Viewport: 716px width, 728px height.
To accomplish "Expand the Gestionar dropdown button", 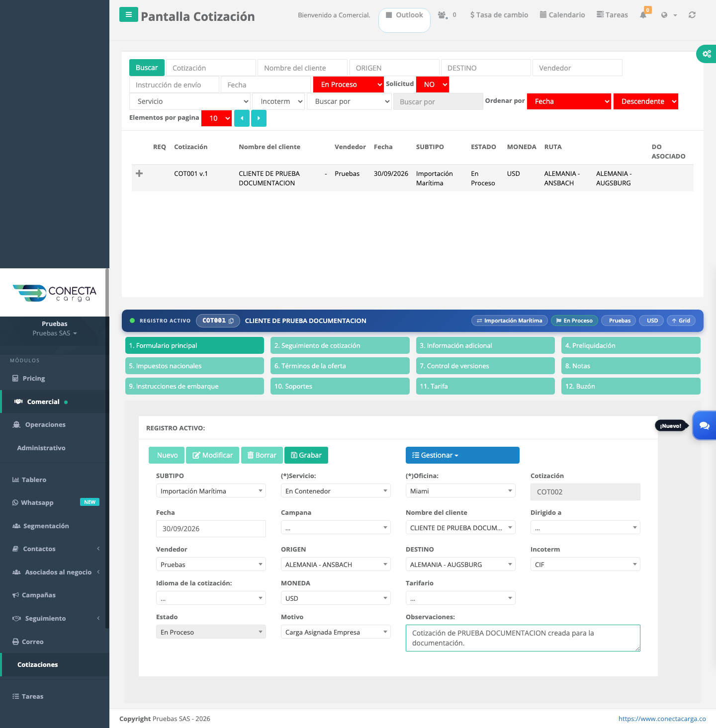I will (462, 455).
